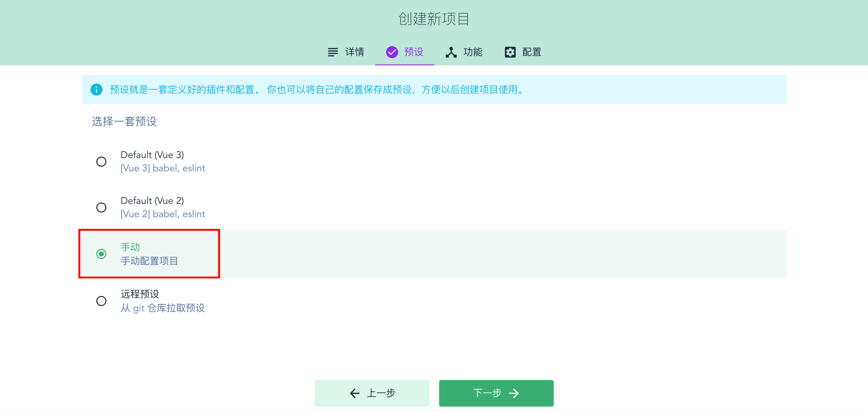Viewport: 868px width, 412px height.
Task: Open the 配置 tab
Action: (x=531, y=52)
